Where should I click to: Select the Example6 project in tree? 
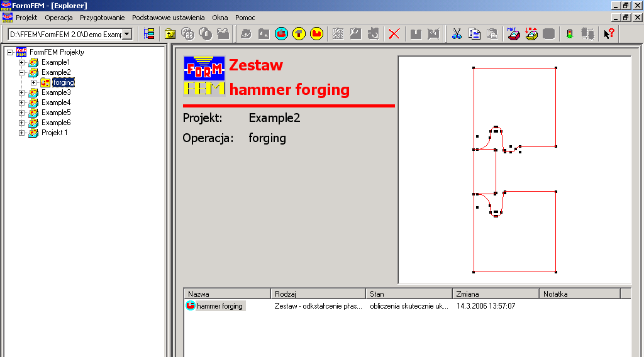[56, 123]
